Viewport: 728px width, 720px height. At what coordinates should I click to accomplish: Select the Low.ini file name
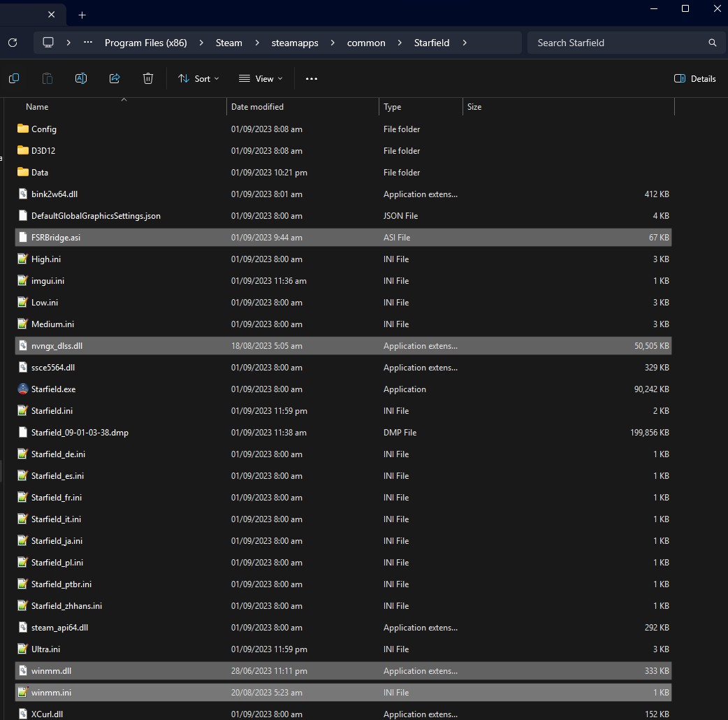(x=45, y=303)
